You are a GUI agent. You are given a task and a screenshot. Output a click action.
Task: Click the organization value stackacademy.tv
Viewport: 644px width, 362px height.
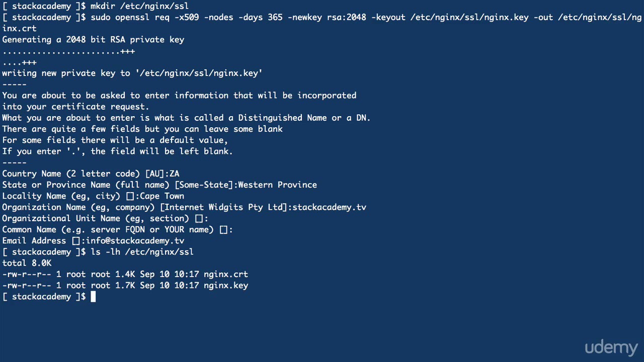tap(329, 207)
